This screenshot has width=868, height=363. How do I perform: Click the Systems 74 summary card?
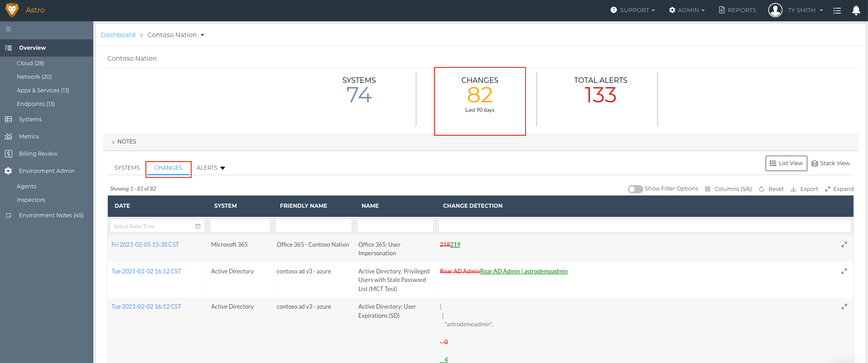coord(359,91)
